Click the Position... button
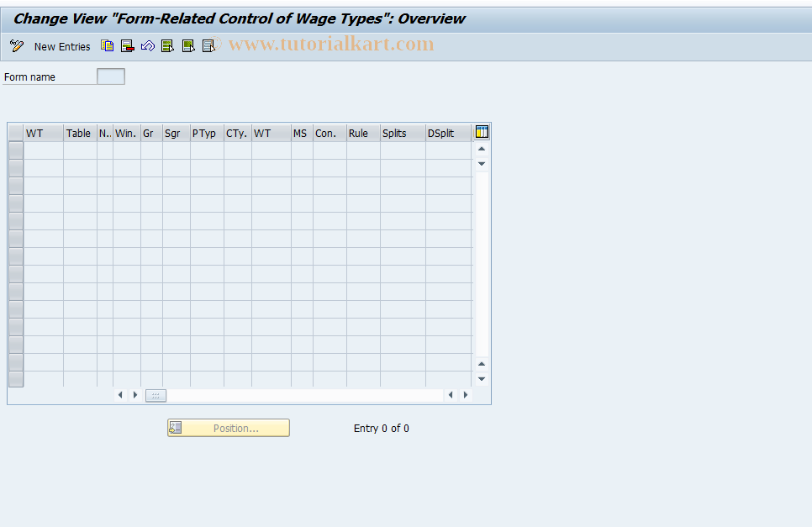This screenshot has width=812, height=527. [229, 428]
